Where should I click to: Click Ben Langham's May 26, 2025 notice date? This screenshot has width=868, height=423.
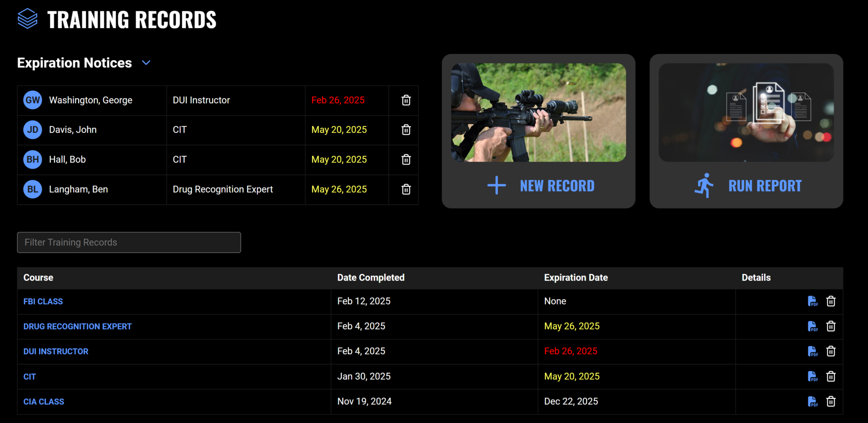coord(339,189)
